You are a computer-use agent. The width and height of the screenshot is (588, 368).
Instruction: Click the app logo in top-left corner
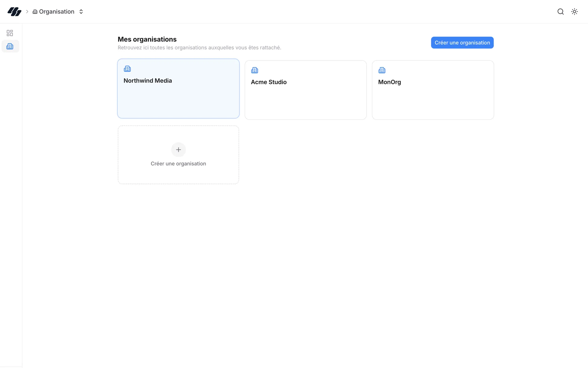(14, 12)
